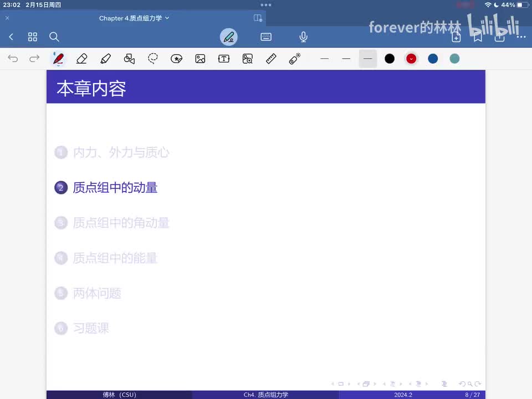Start audio recording with microphone icon
This screenshot has width=532, height=399.
[x=304, y=37]
